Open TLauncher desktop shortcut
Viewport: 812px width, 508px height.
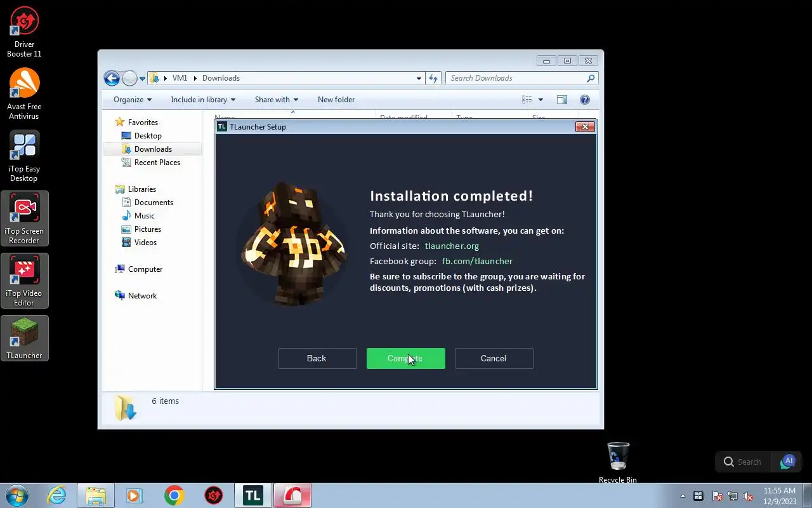coord(24,338)
